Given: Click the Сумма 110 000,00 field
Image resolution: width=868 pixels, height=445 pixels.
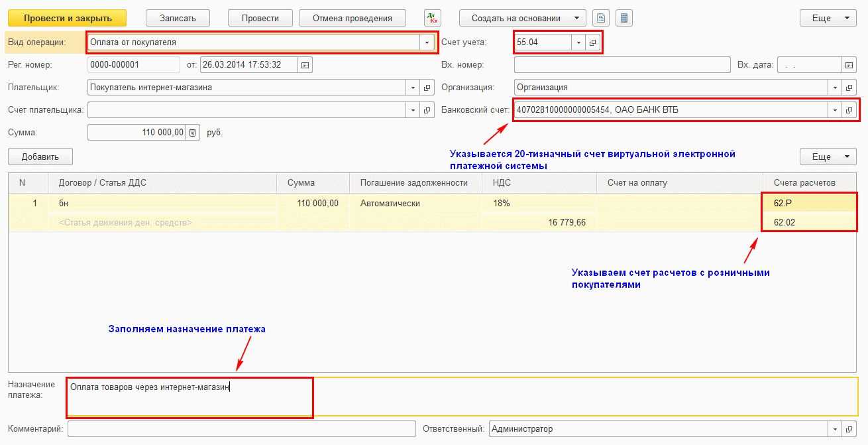Looking at the screenshot, I should click(136, 133).
